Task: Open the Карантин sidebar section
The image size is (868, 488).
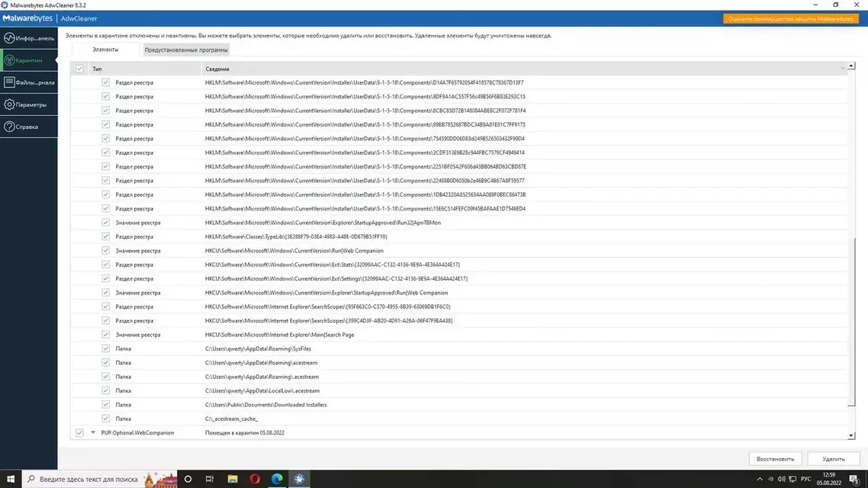Action: pyautogui.click(x=29, y=60)
